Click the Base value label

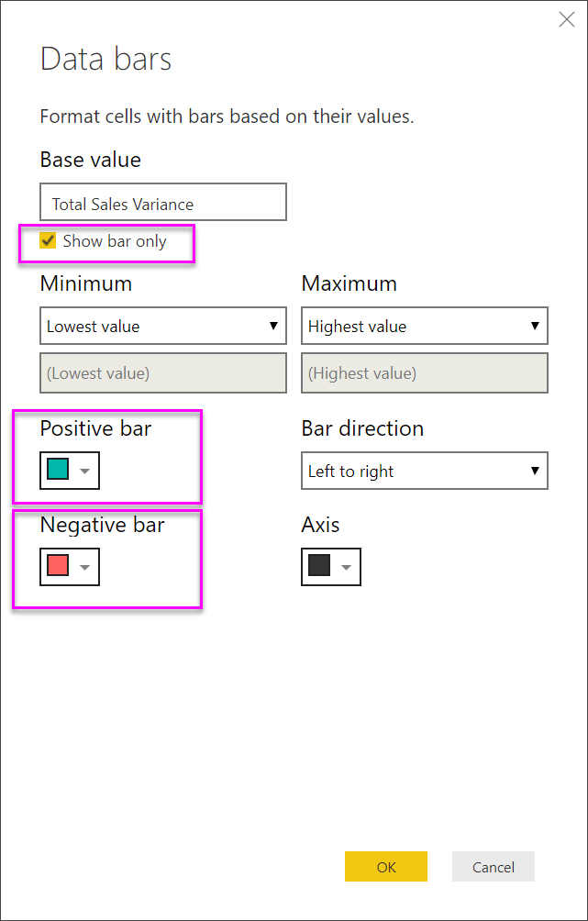pyautogui.click(x=91, y=160)
